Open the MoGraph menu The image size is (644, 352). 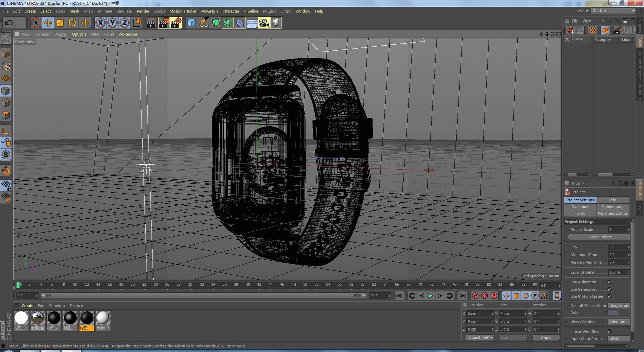209,11
